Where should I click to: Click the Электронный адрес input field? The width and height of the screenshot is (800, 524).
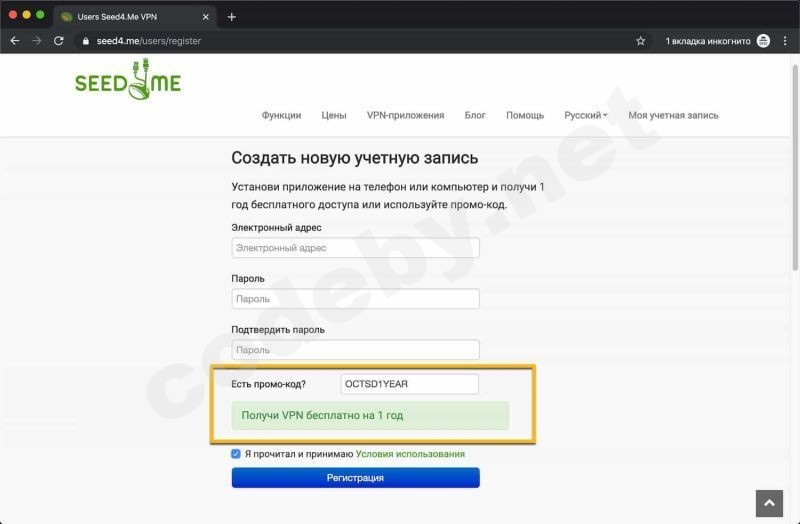(x=355, y=248)
